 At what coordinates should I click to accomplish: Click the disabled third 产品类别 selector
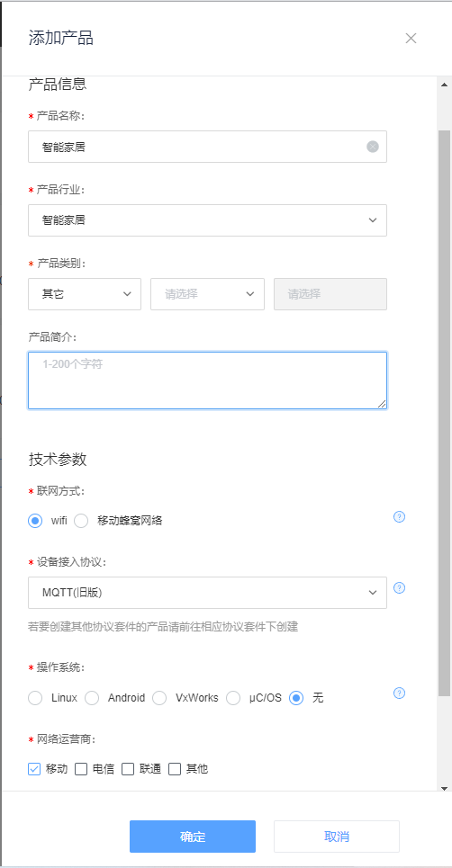(330, 294)
